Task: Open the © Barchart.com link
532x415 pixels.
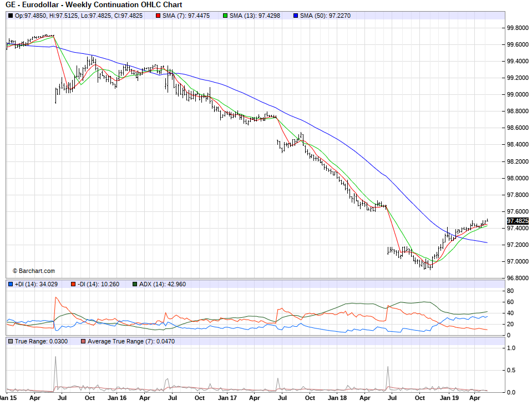Action: pos(33,271)
